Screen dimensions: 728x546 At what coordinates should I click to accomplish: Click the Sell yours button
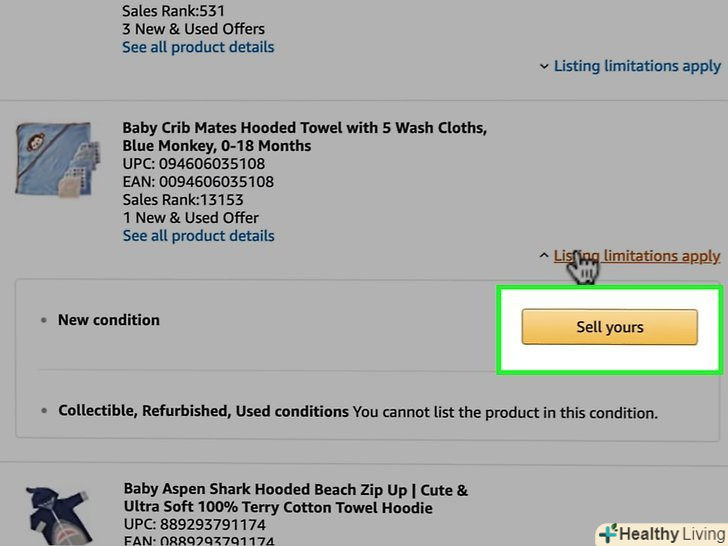(x=609, y=327)
